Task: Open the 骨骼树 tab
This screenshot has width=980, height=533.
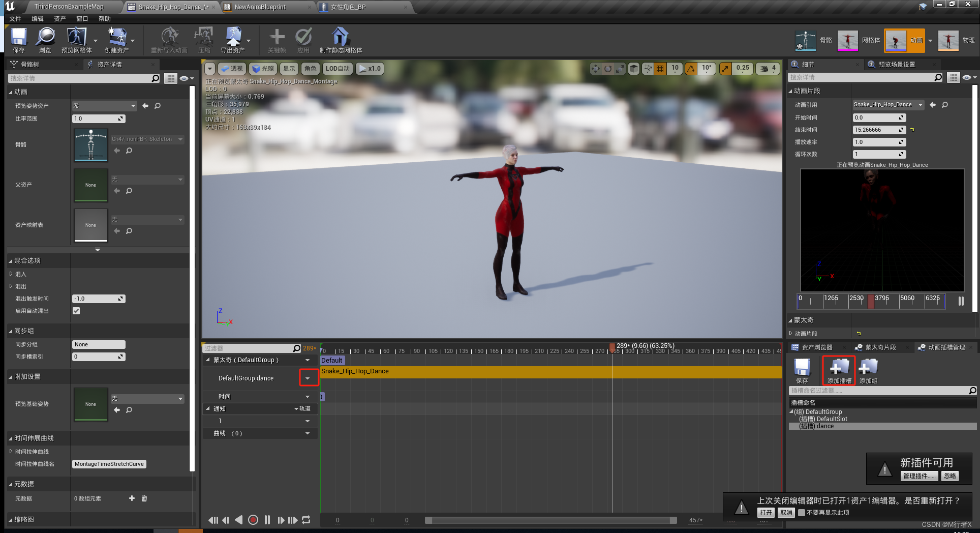Action: (x=29, y=65)
